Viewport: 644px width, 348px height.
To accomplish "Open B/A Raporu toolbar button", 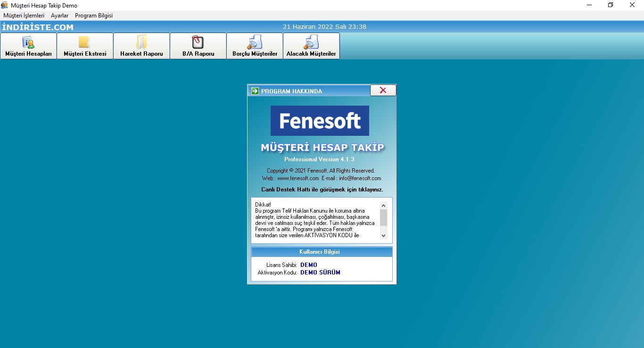I will pyautogui.click(x=198, y=46).
